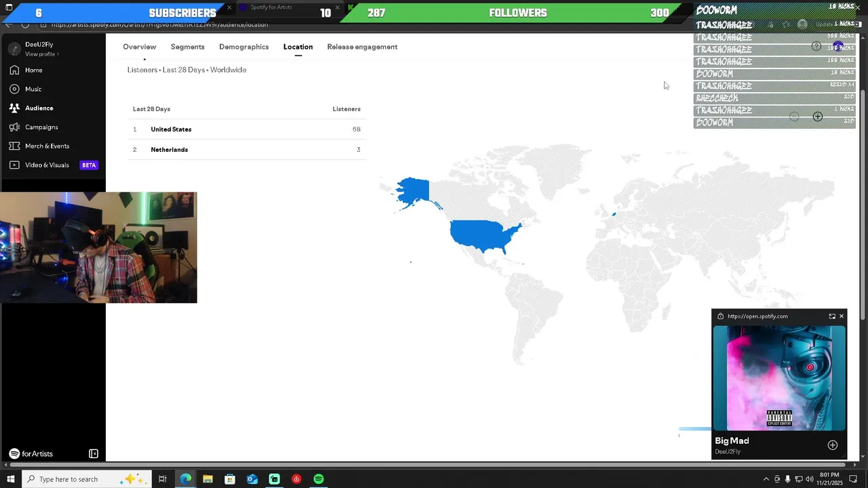The height and width of the screenshot is (488, 868).
Task: Click the Last 28 Days column header
Action: click(151, 109)
